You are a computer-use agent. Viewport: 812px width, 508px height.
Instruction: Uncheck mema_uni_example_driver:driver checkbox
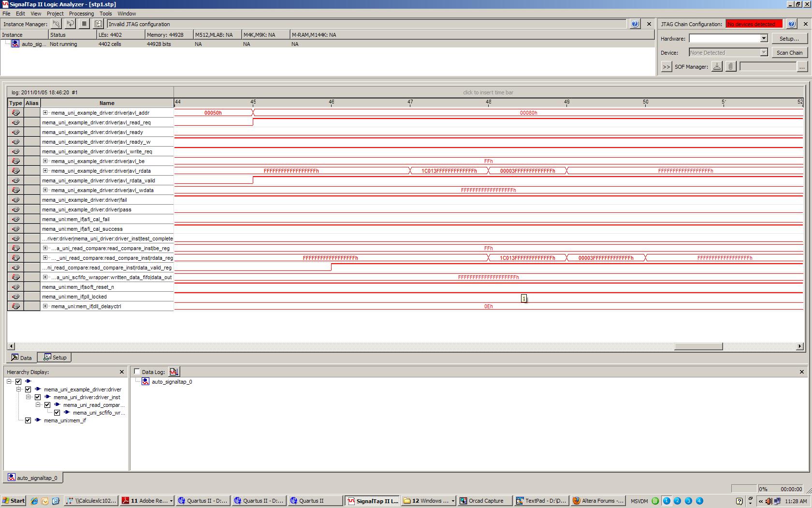[28, 389]
